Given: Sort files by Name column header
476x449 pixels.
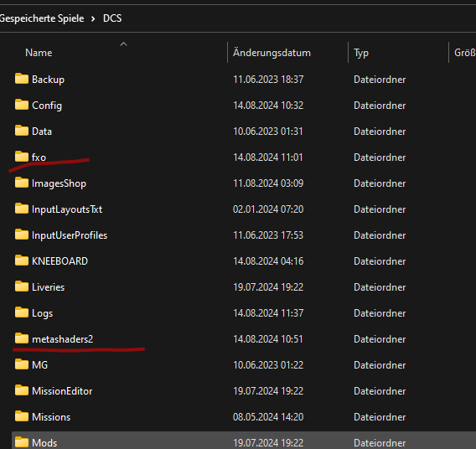Looking at the screenshot, I should (x=39, y=53).
